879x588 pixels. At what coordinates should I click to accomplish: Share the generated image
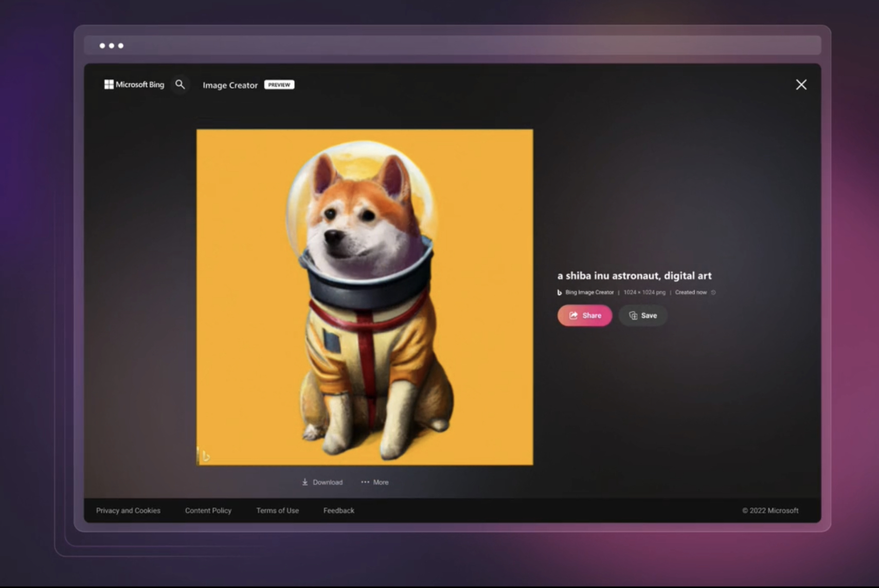(x=585, y=315)
